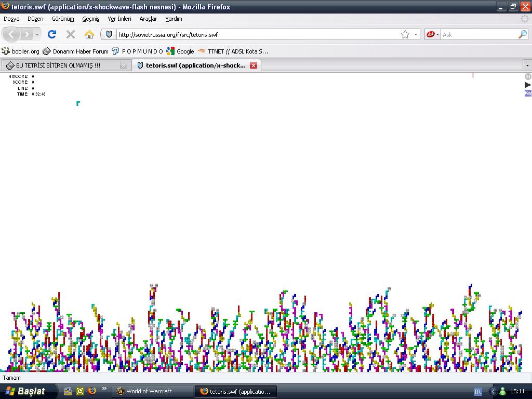Click the 15:11 taskbar clock
Image resolution: width=532 pixels, height=399 pixels.
pos(517,392)
